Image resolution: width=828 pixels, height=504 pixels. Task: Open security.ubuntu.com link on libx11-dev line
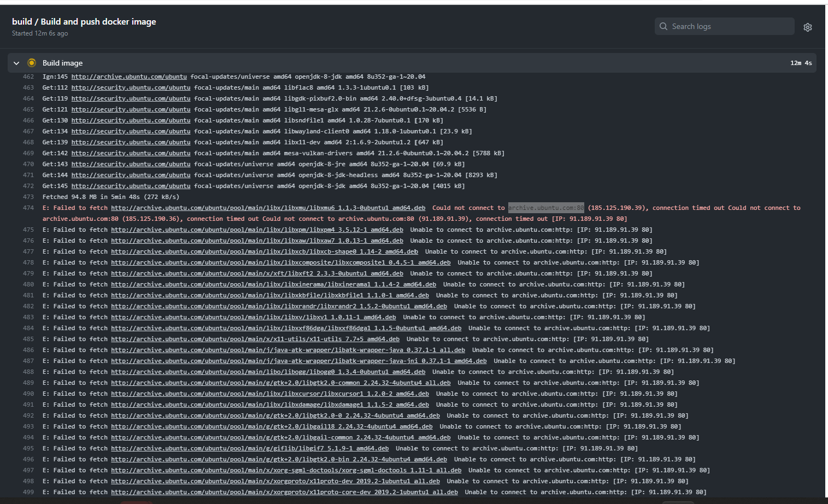(131, 142)
